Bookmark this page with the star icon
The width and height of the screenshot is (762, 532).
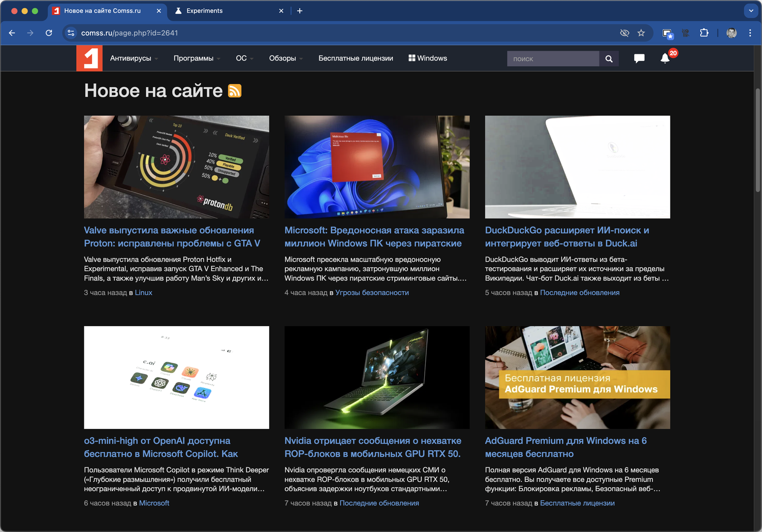click(641, 33)
